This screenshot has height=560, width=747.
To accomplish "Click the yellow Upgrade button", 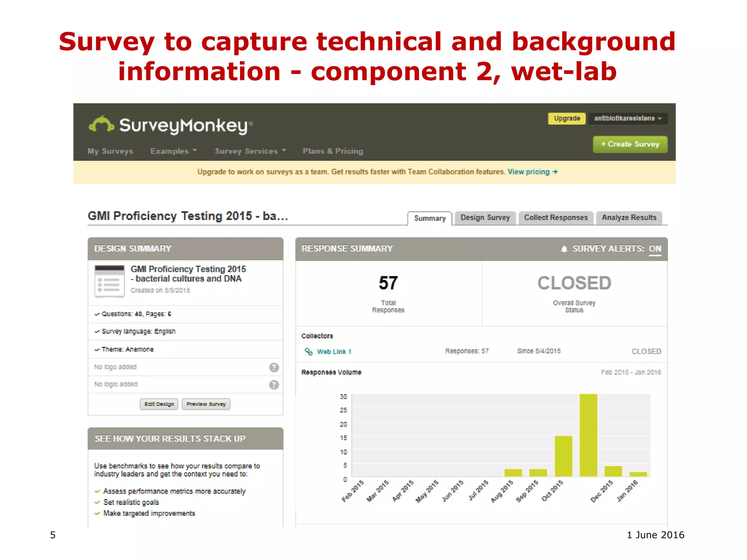I will click(566, 118).
